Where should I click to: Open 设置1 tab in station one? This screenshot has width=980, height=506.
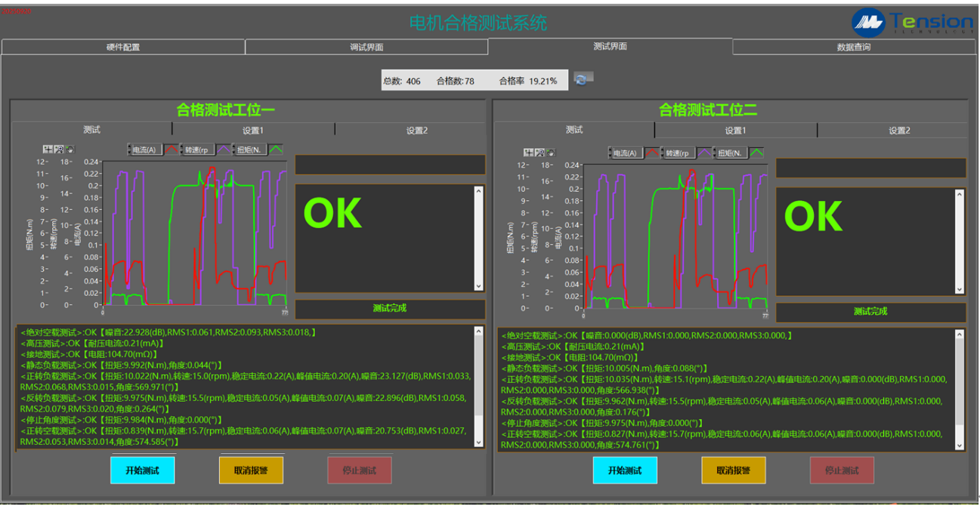(x=253, y=130)
